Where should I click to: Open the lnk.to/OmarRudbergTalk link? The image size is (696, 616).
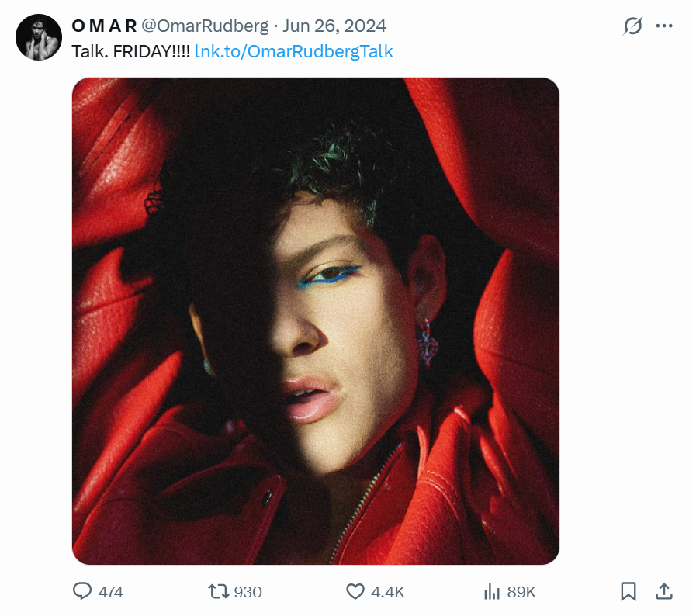pyautogui.click(x=294, y=52)
